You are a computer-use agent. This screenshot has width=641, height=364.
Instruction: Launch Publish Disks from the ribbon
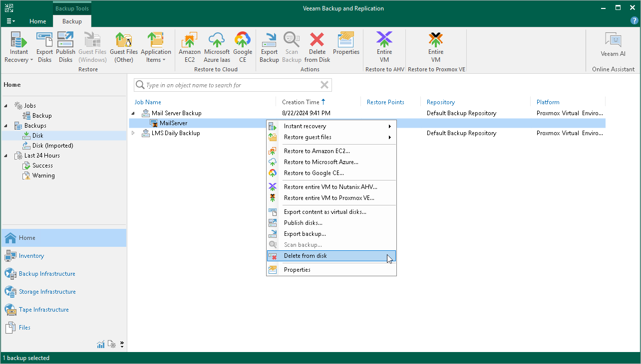(x=65, y=47)
